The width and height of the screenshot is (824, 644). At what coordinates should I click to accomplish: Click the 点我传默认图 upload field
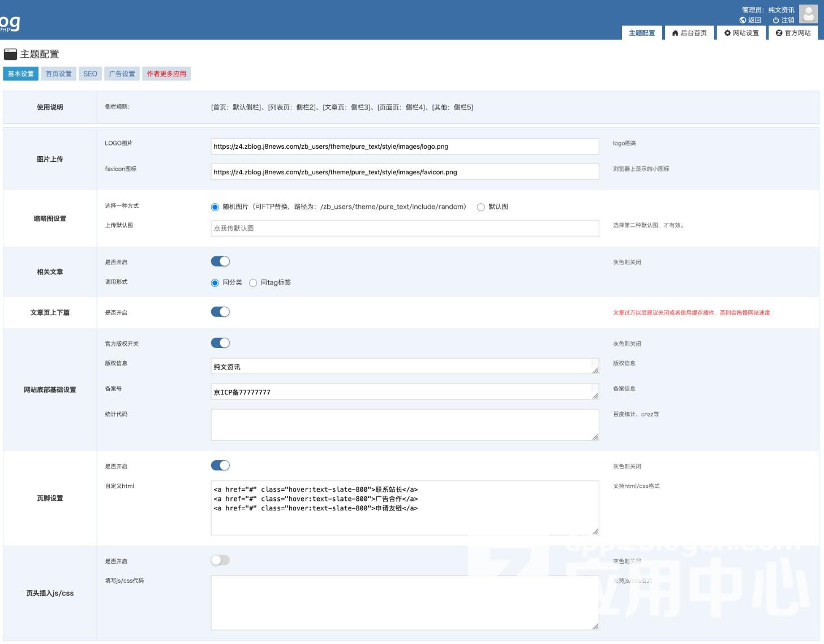pyautogui.click(x=405, y=228)
